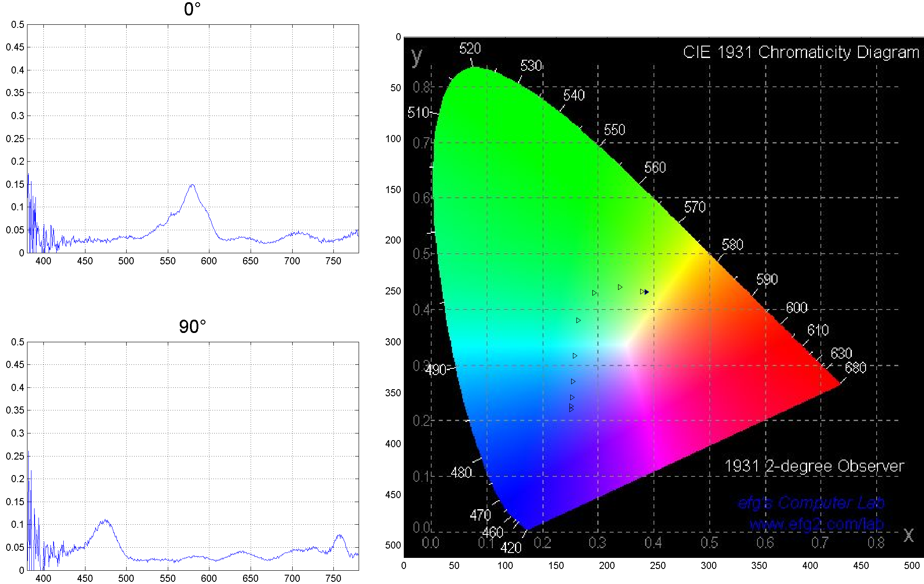Click the pure red corner near 680 label
This screenshot has width=924, height=584.
[837, 383]
